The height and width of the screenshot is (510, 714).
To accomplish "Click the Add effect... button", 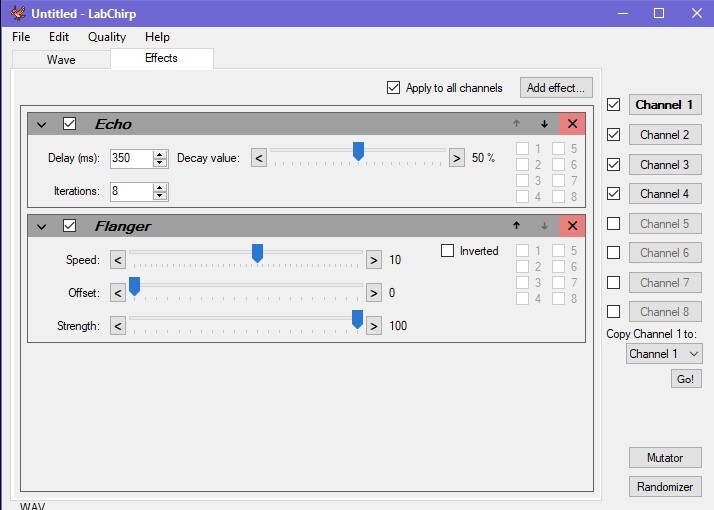I will 556,87.
